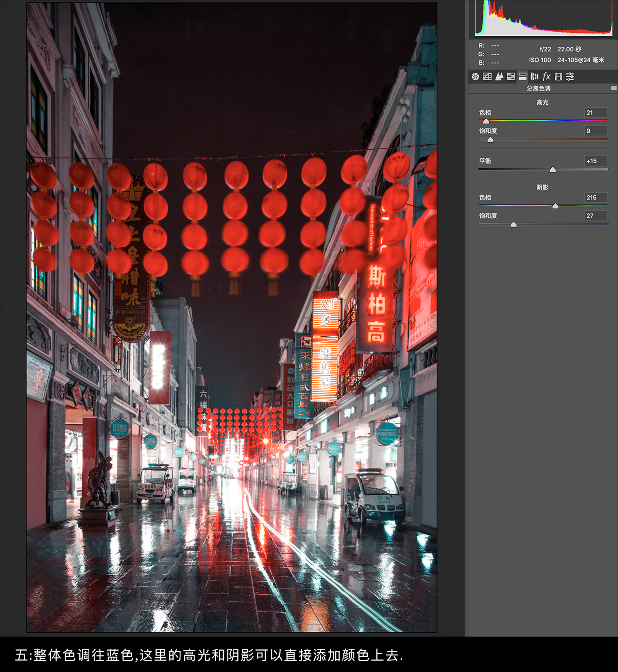The image size is (618, 672).
Task: Click the histogram display
Action: coord(544,18)
